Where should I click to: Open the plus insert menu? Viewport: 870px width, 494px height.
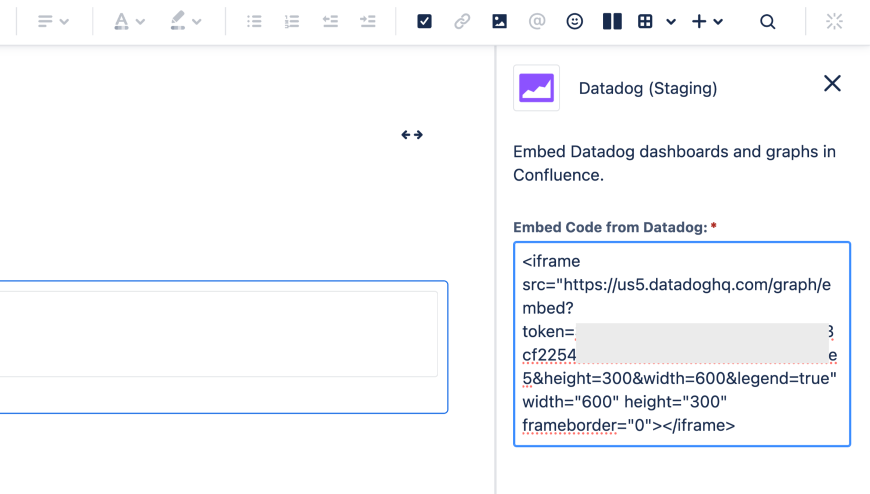point(706,21)
